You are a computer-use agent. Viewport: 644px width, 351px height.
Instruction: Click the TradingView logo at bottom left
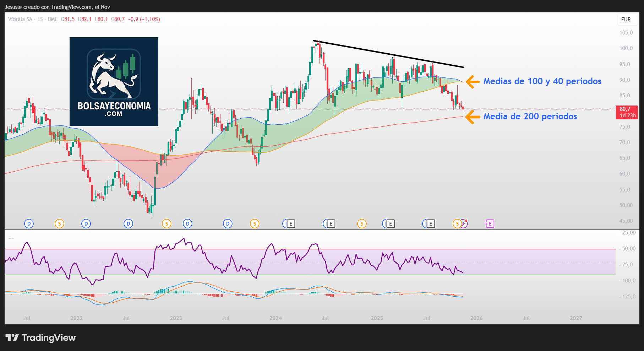41,337
